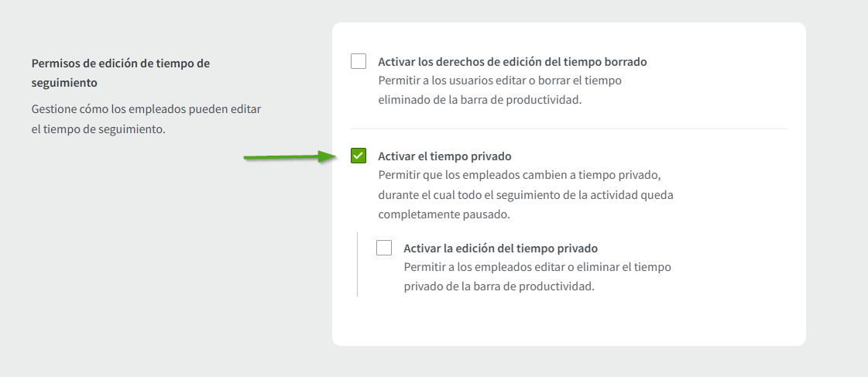Click text "eliminado de la barra de productividad"
This screenshot has width=868, height=377.
click(479, 99)
